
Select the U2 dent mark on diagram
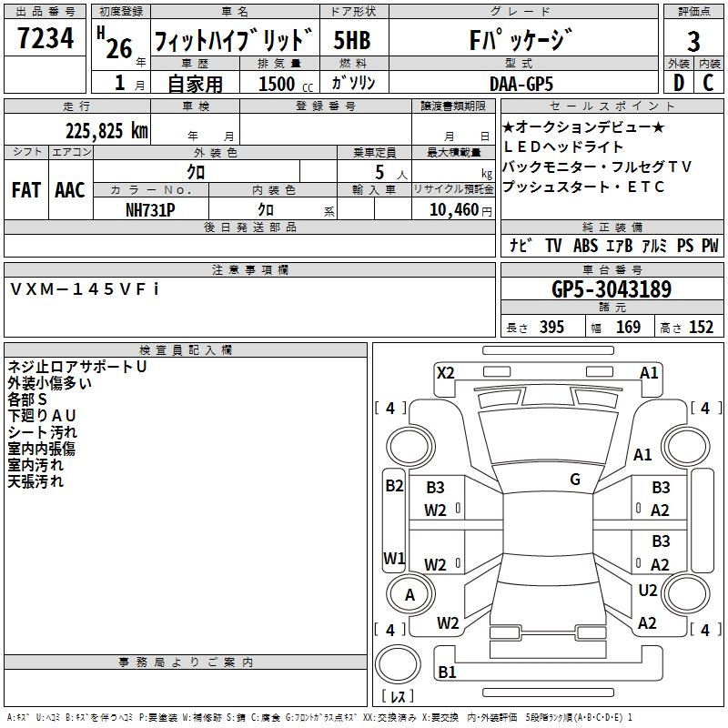coord(647,591)
